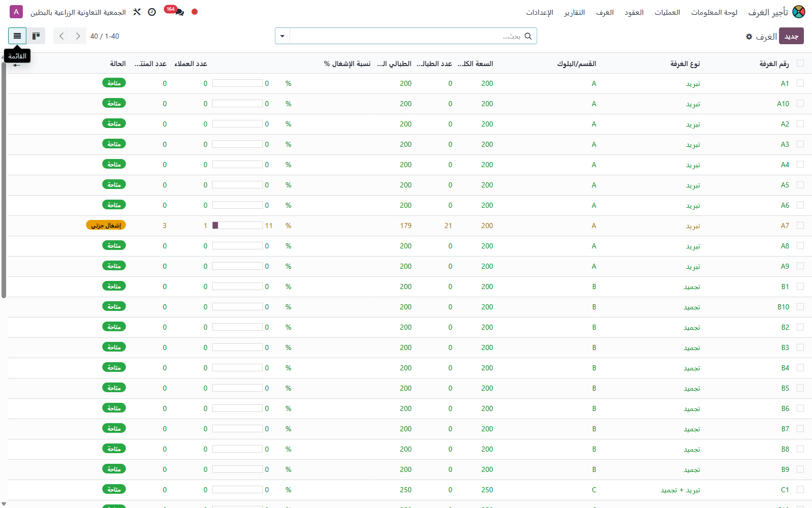Open the activities clock icon
Screen dimensions: 812x508
pos(152,12)
